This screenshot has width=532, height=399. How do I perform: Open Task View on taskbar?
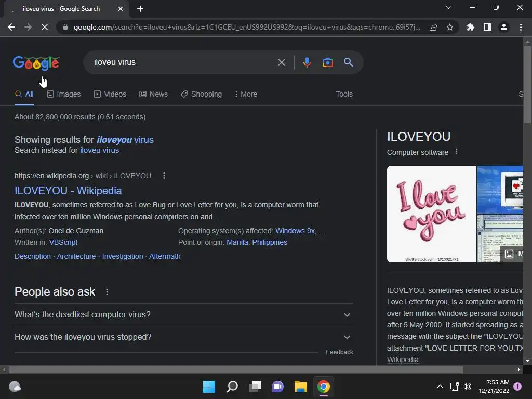pyautogui.click(x=255, y=387)
